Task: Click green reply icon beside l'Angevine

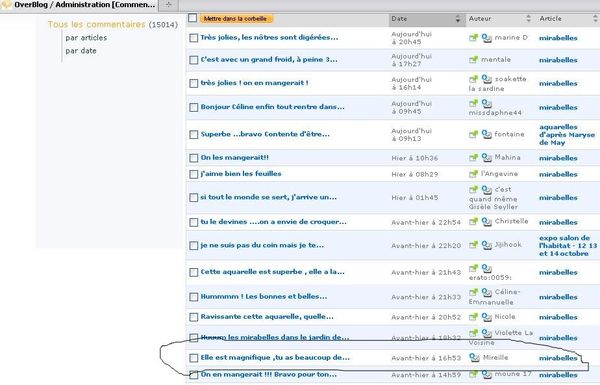Action: coord(473,174)
